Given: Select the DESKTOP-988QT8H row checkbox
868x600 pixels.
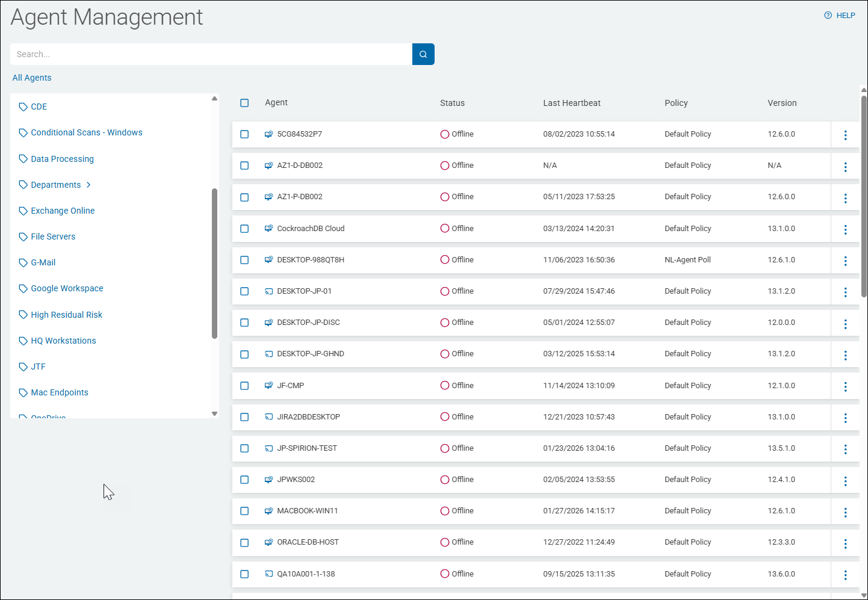Looking at the screenshot, I should point(244,260).
